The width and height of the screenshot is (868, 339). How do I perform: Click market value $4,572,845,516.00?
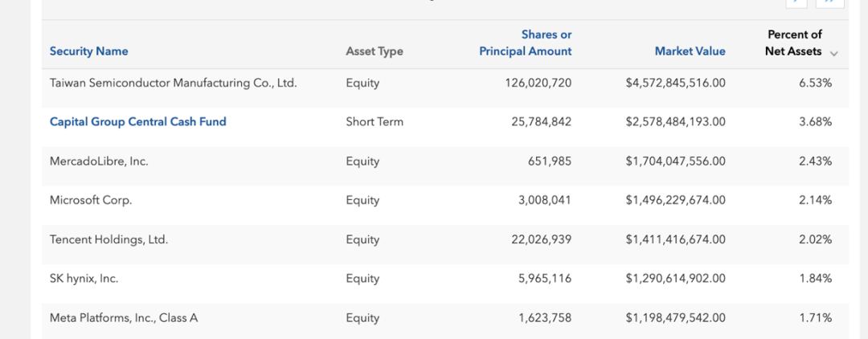point(675,83)
